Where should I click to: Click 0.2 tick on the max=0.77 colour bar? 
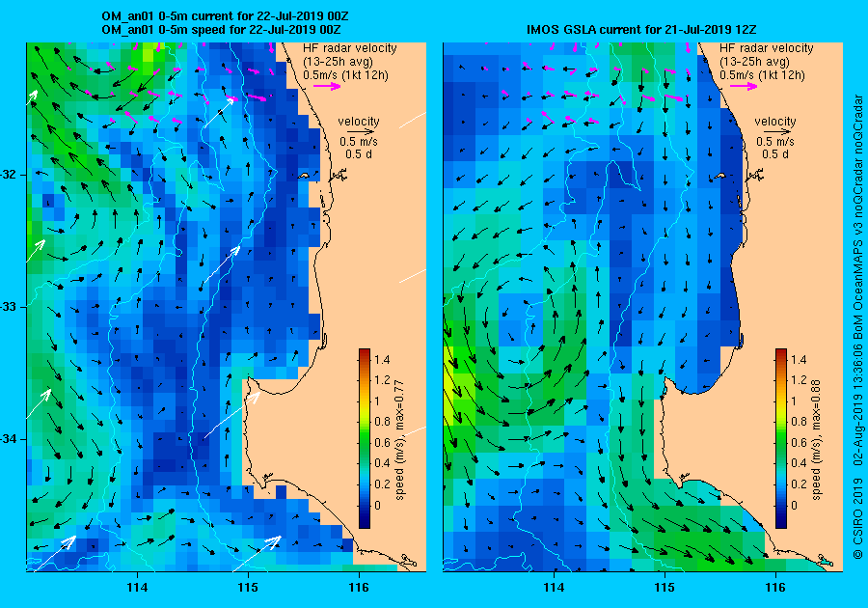click(x=382, y=484)
